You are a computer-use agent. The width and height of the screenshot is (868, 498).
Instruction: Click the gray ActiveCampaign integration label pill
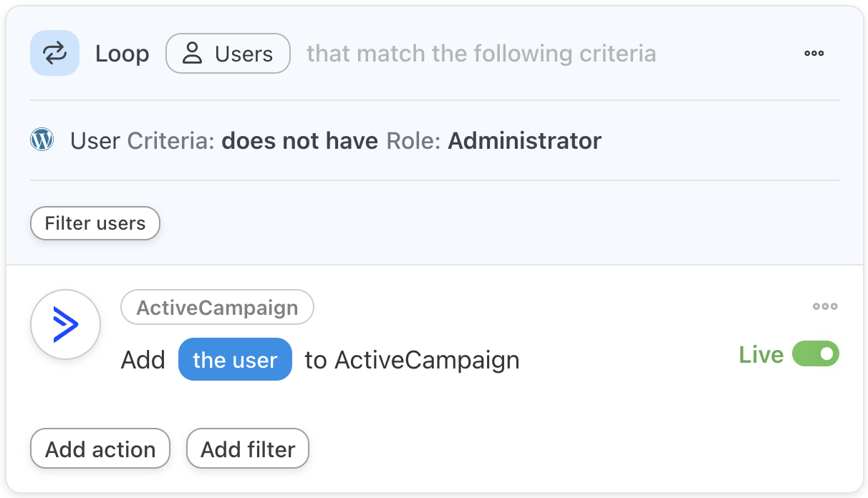(x=217, y=308)
